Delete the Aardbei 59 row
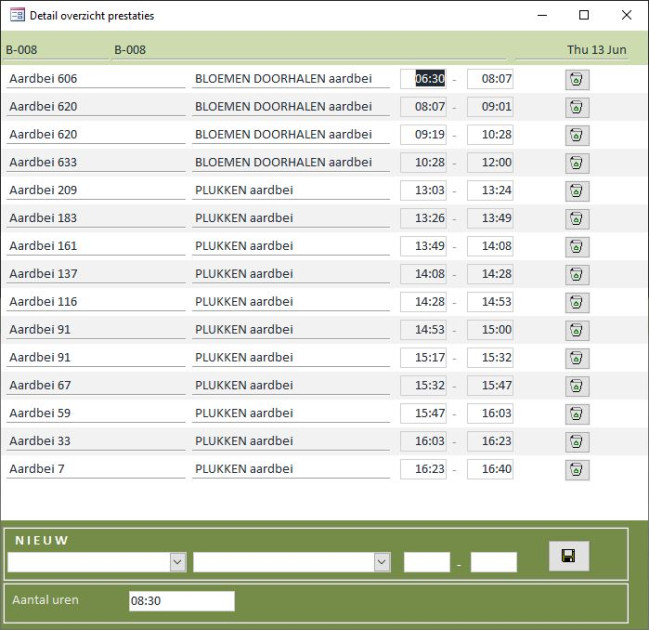Image resolution: width=649 pixels, height=630 pixels. (x=577, y=414)
